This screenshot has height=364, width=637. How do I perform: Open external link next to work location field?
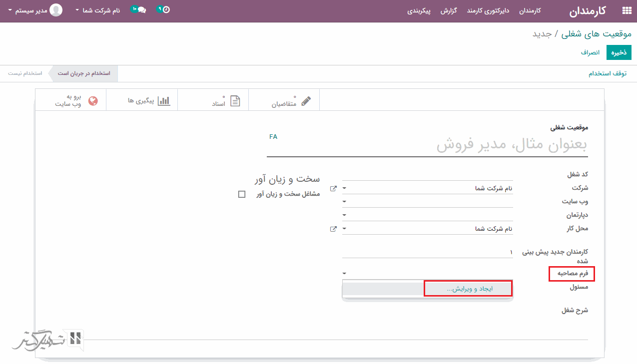[333, 229]
